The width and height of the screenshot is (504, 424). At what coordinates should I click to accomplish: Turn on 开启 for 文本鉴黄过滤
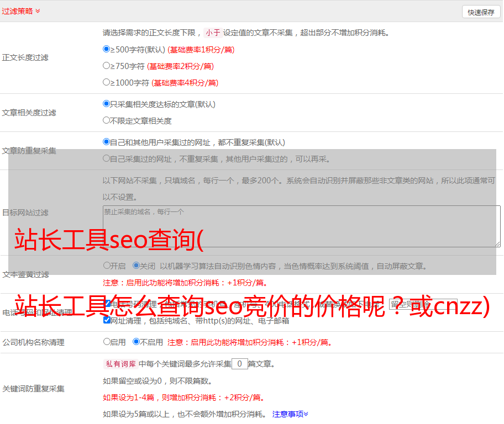pos(107,266)
